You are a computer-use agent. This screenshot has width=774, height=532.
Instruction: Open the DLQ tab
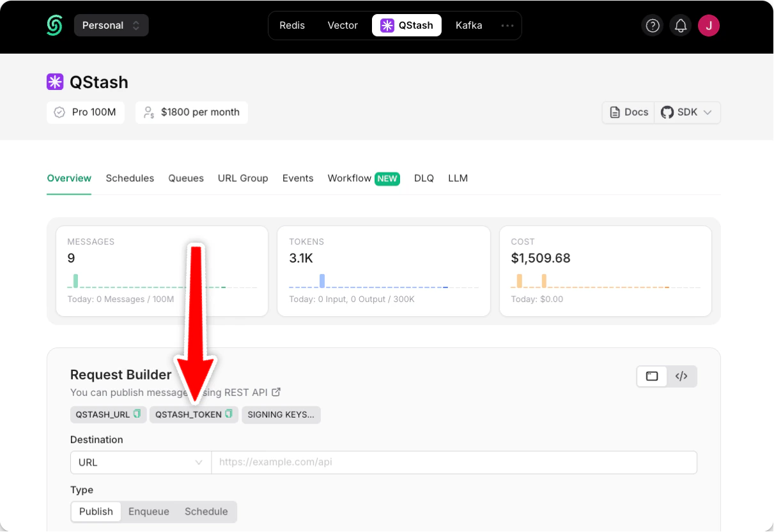coord(424,178)
